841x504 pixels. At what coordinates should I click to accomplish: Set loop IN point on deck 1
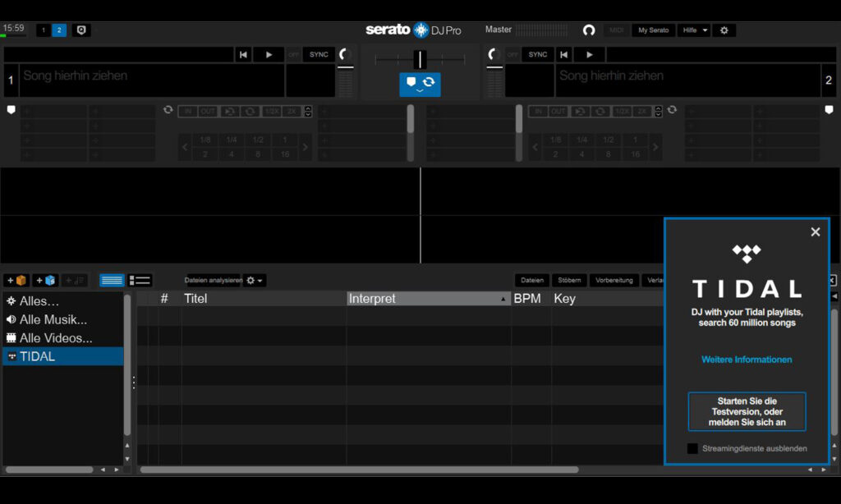coord(187,112)
